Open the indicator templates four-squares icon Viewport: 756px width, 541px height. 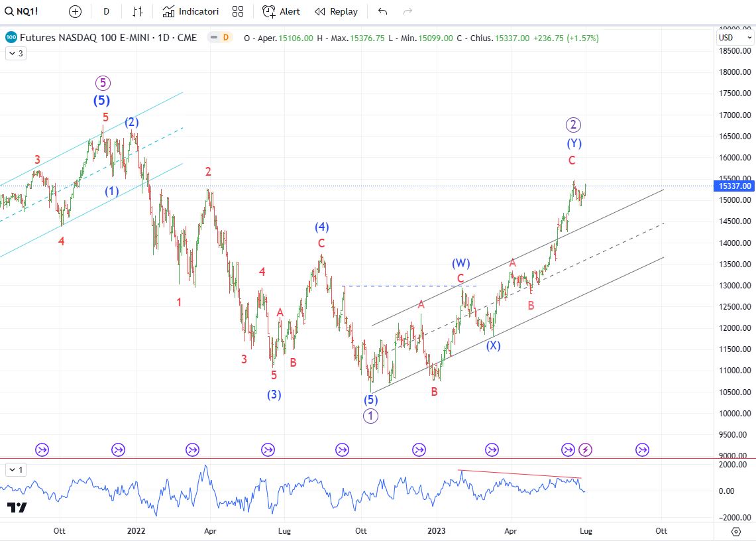(x=238, y=11)
